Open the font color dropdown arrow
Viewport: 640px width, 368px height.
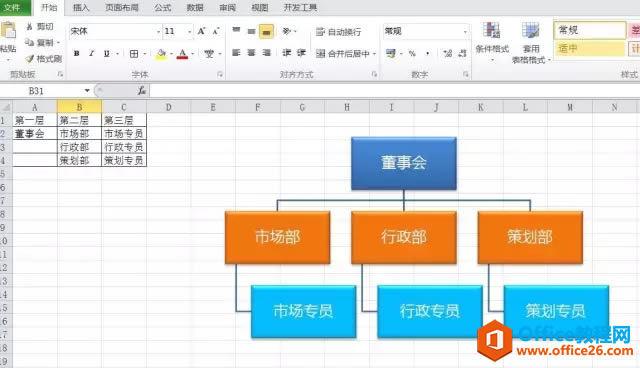(x=192, y=54)
